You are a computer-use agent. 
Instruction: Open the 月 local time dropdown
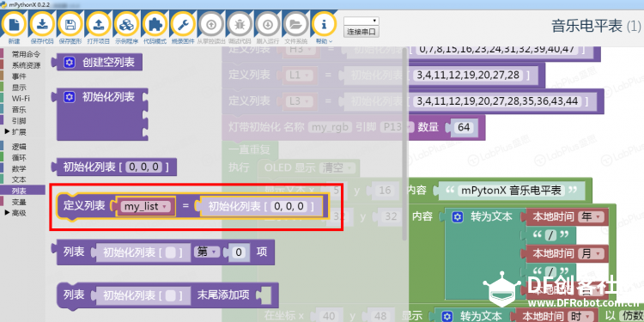click(592, 253)
